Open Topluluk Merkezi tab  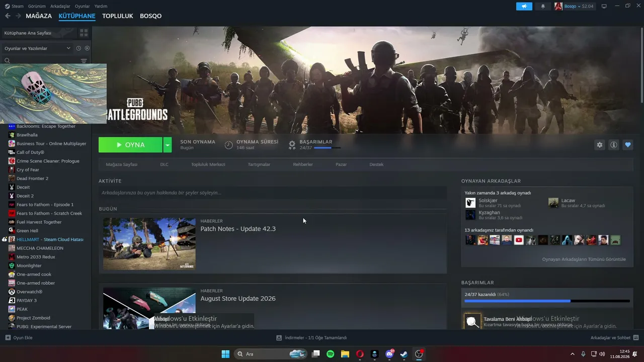[x=208, y=164]
